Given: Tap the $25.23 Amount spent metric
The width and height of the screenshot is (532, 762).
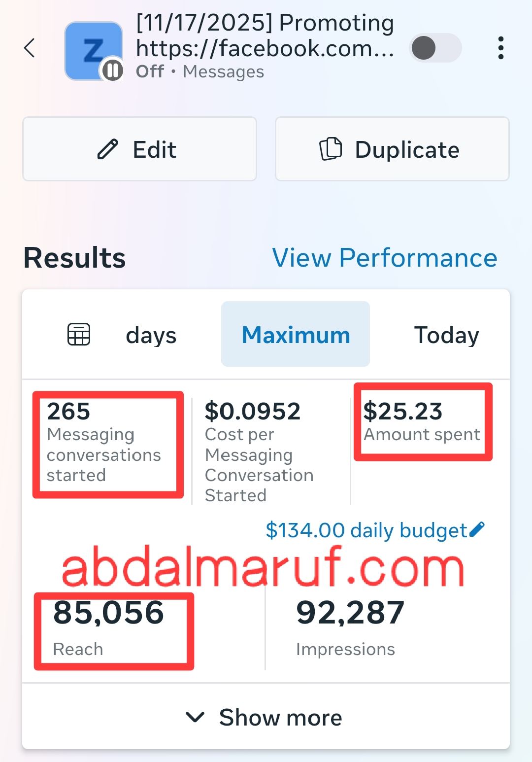Looking at the screenshot, I should coord(423,422).
